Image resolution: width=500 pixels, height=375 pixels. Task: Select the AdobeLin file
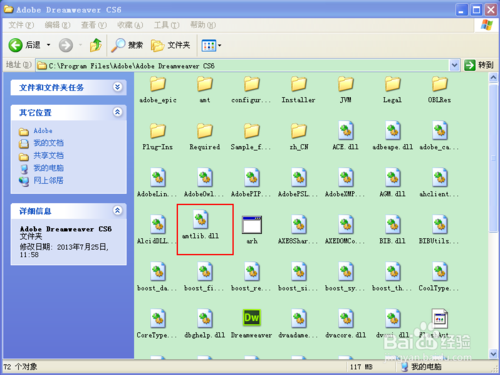(x=157, y=183)
